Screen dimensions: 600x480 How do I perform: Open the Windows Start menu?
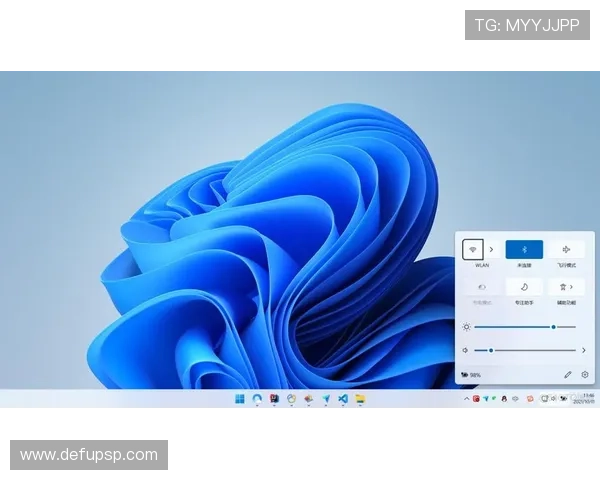click(239, 398)
